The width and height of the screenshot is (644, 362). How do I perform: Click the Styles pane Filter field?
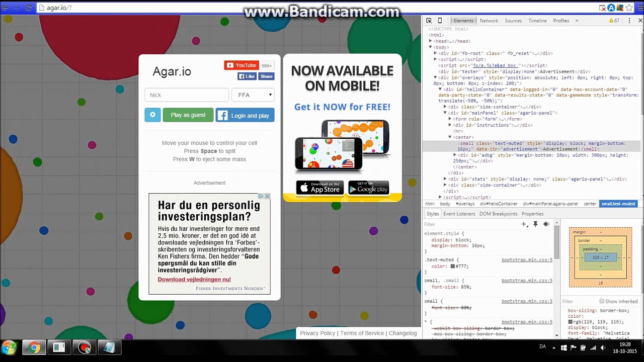coord(470,224)
